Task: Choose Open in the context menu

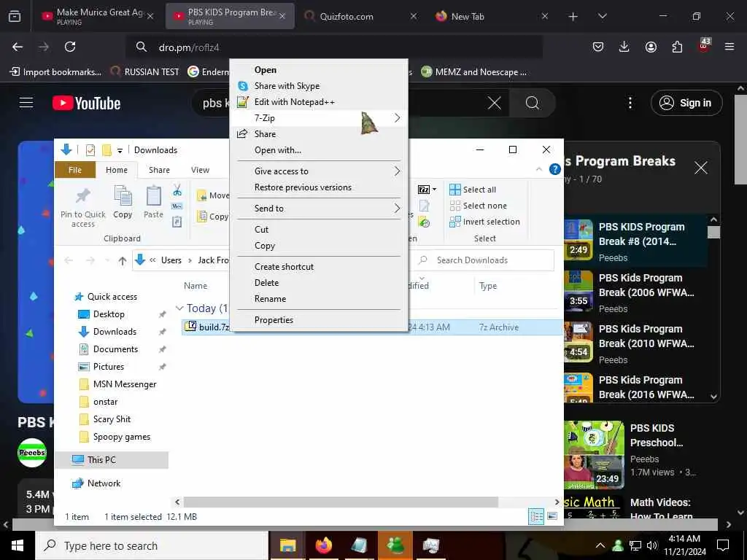Action: point(318,70)
